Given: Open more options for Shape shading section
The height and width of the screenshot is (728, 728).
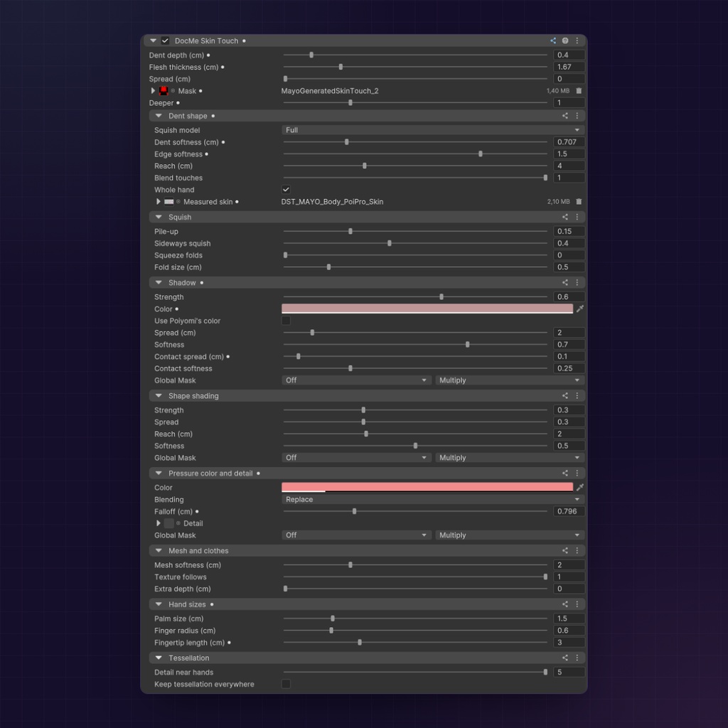Looking at the screenshot, I should tap(577, 396).
